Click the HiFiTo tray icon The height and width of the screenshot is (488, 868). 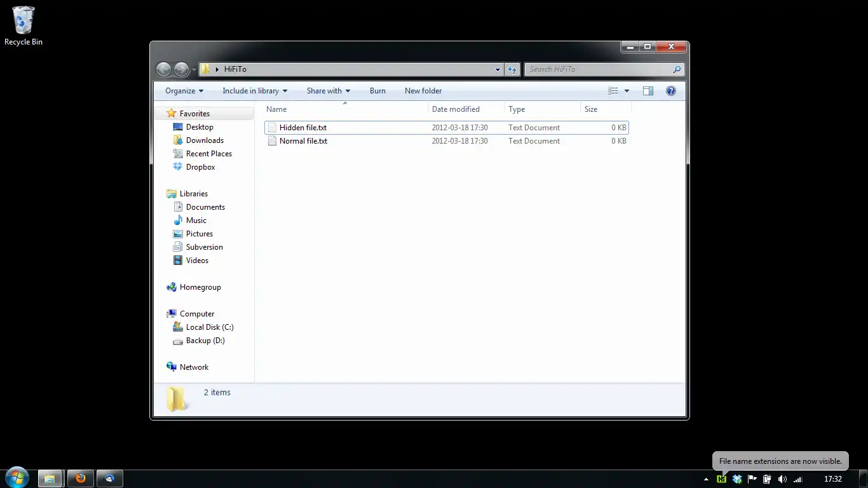tap(721, 479)
